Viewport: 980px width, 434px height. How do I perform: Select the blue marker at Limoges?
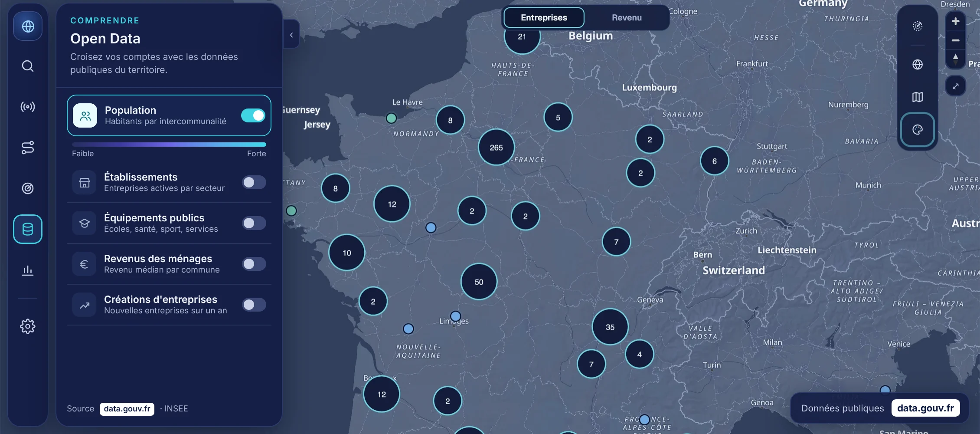[x=455, y=316]
